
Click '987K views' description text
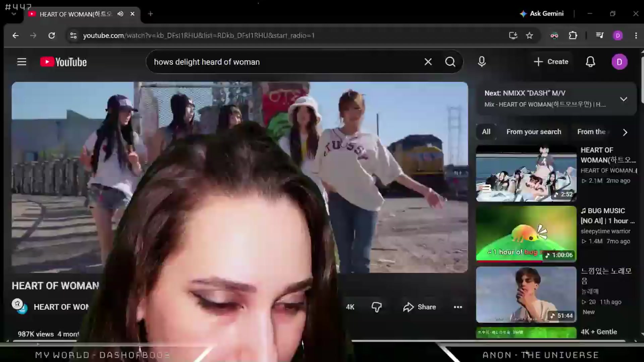pos(36,334)
